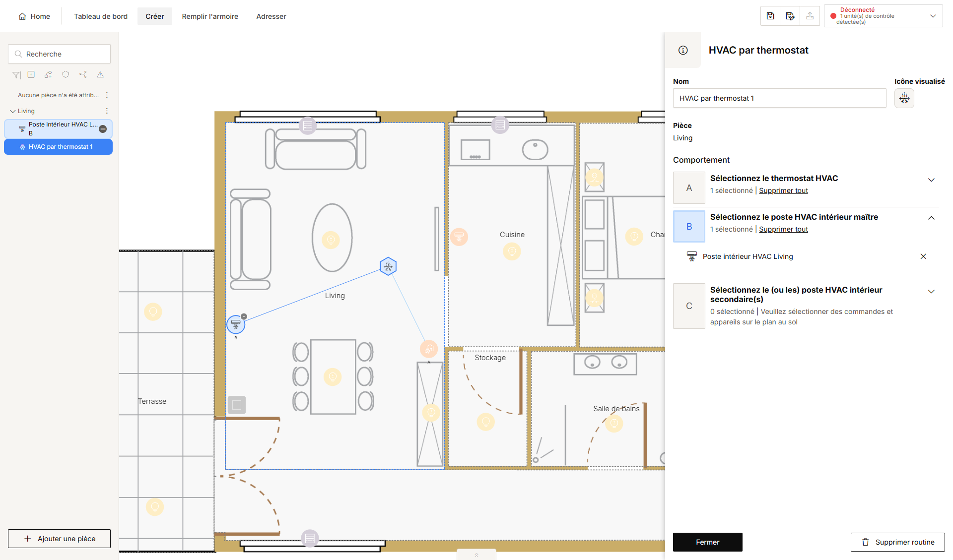Remove Poste intérieur HVAC Living with X
Screen dimensions: 953x560
point(923,256)
